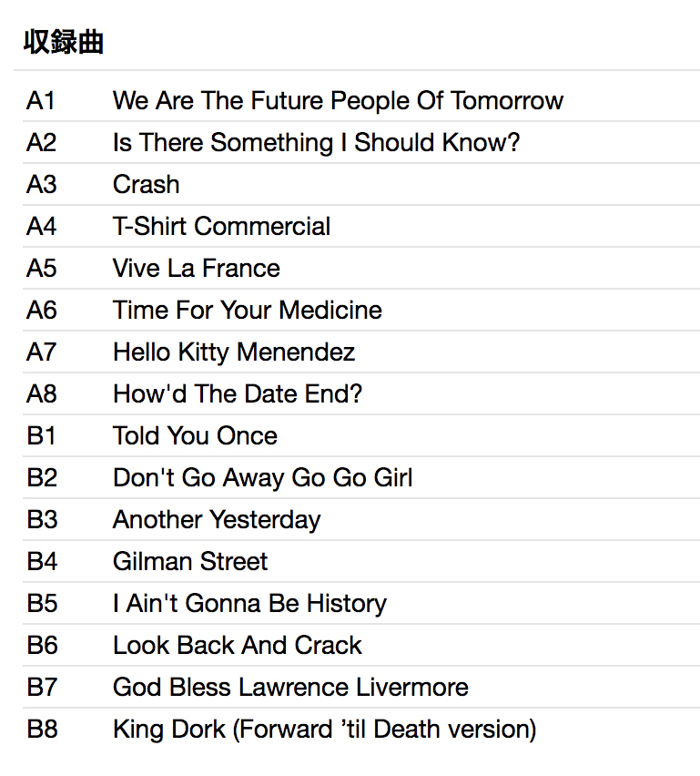Click the B1 track position label

[41, 436]
